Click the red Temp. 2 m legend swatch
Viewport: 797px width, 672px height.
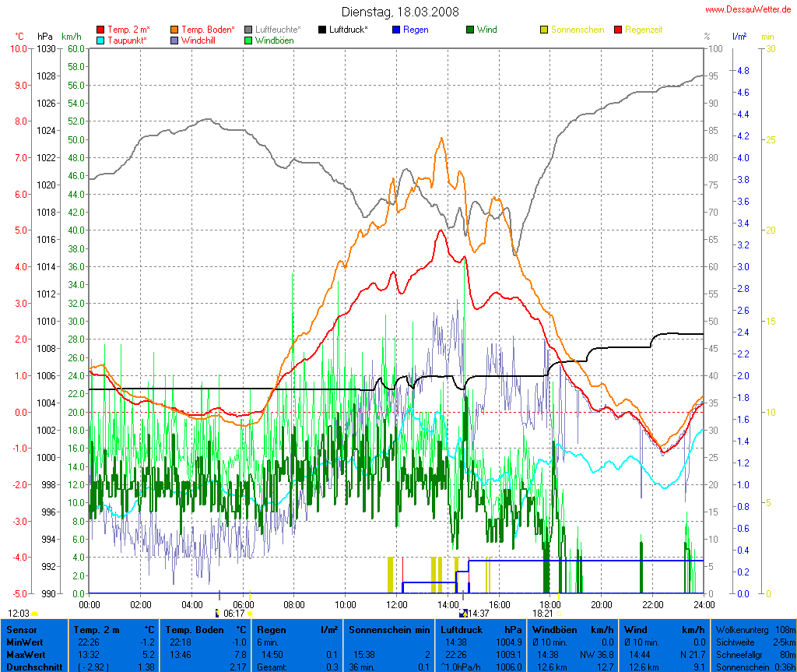tap(100, 30)
